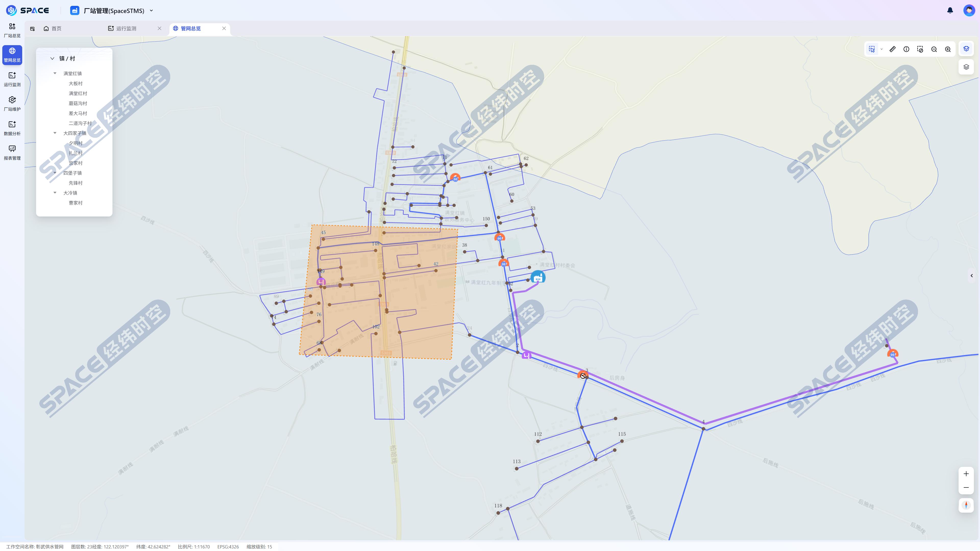Collapse the 满堂红镇 tree node

point(55,73)
